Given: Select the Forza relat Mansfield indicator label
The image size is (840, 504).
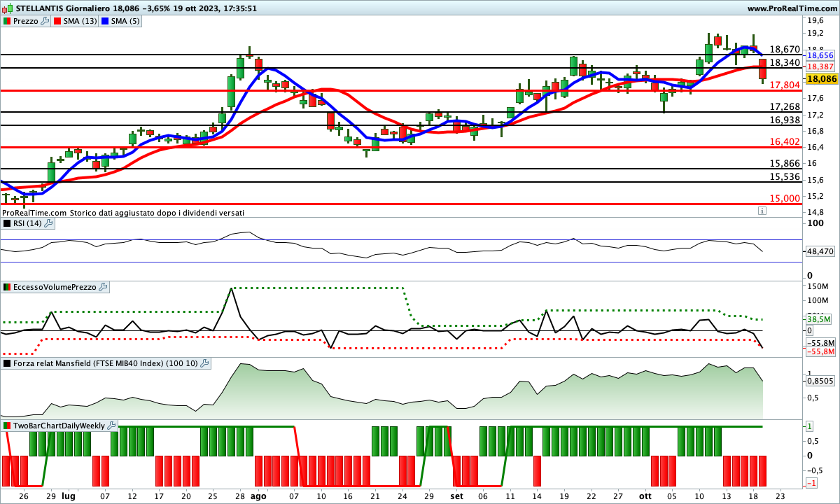Looking at the screenshot, I should [x=106, y=363].
